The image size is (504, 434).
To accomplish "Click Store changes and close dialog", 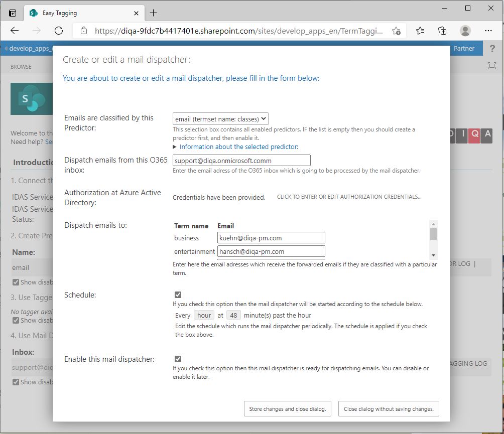I will coord(287,409).
